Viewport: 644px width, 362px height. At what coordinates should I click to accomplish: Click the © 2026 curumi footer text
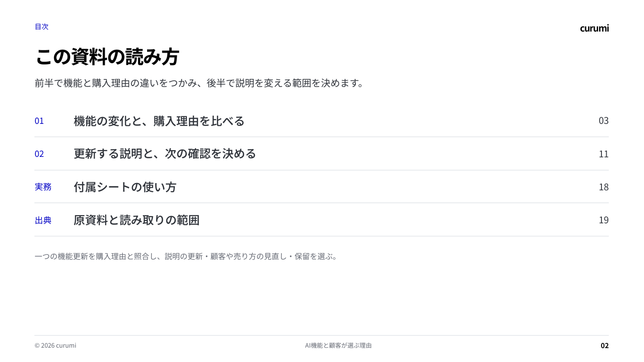point(55,346)
